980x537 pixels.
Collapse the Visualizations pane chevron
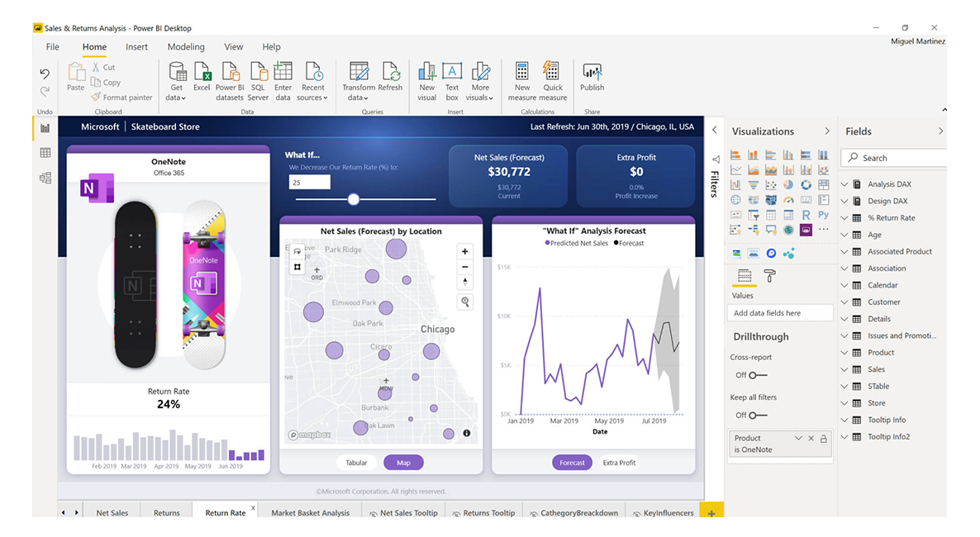pyautogui.click(x=827, y=131)
